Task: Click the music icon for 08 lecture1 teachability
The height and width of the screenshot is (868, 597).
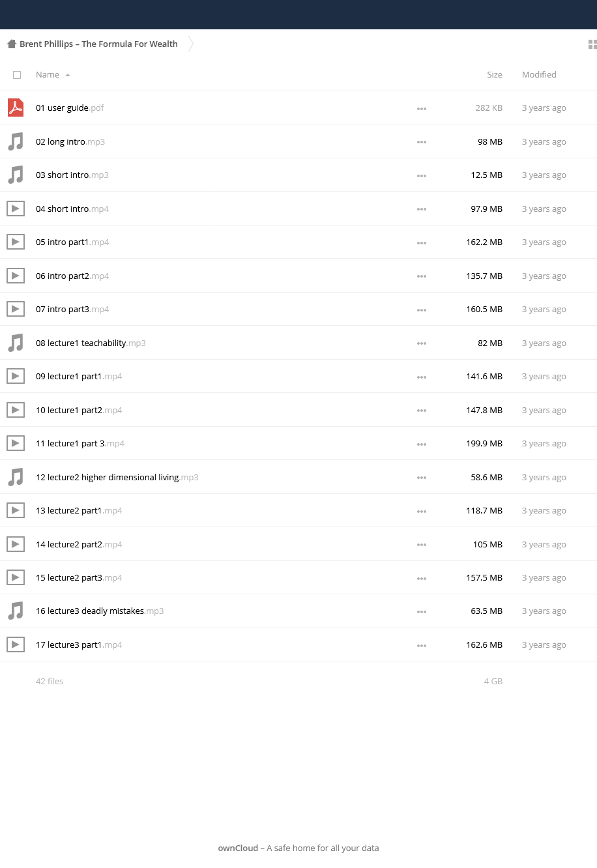Action: pyautogui.click(x=16, y=343)
